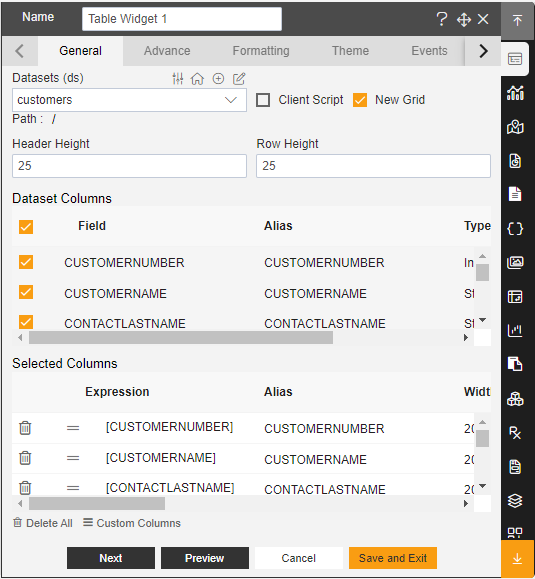Click the Custom Columns link
This screenshot has width=535, height=579.
point(132,523)
